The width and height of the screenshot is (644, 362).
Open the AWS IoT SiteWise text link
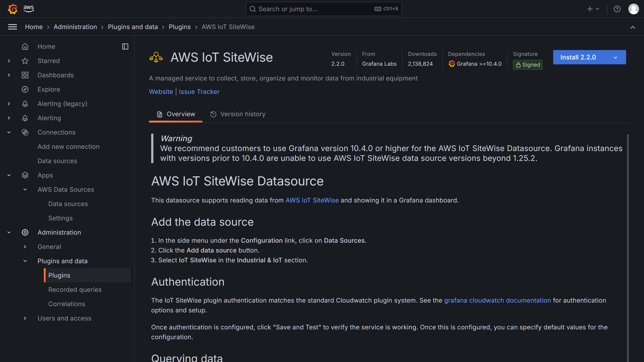click(x=312, y=200)
